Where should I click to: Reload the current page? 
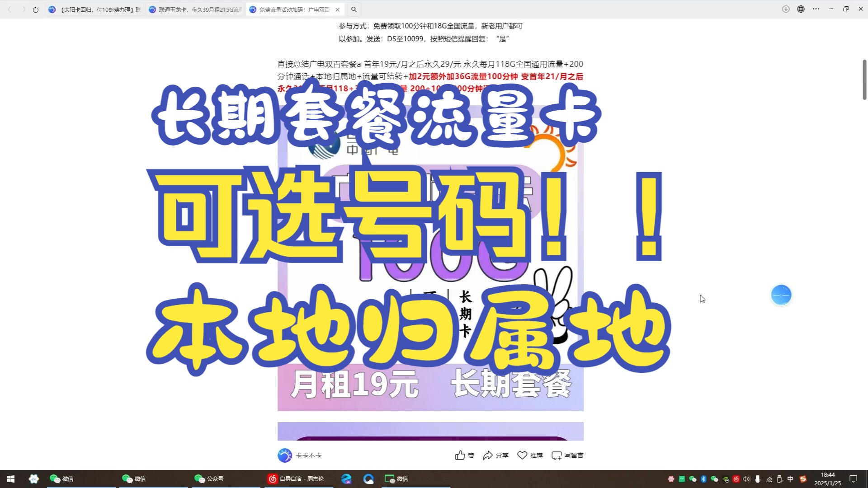[x=36, y=9]
